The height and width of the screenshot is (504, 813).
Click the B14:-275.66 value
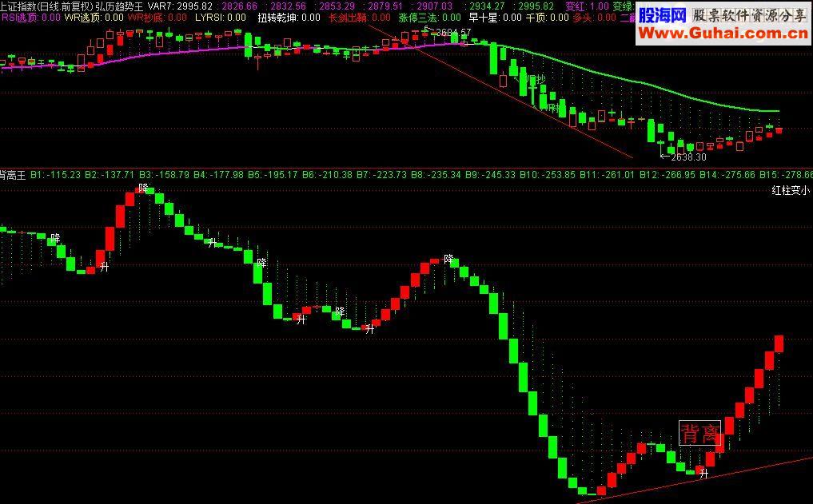coord(727,175)
